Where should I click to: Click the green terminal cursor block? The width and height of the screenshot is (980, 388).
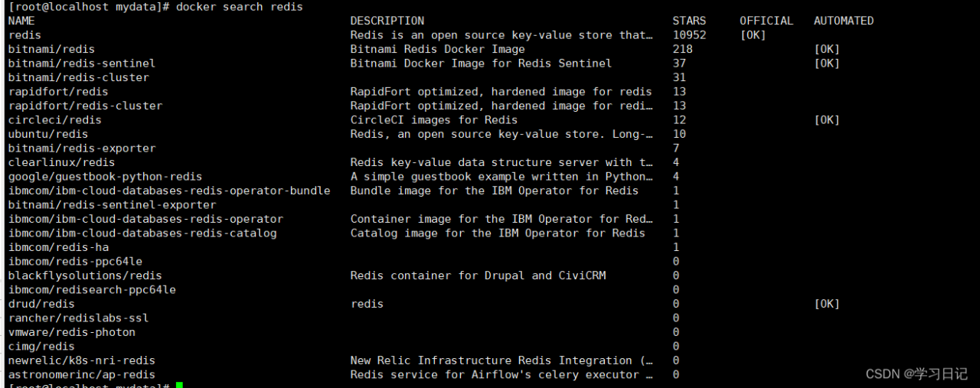179,385
